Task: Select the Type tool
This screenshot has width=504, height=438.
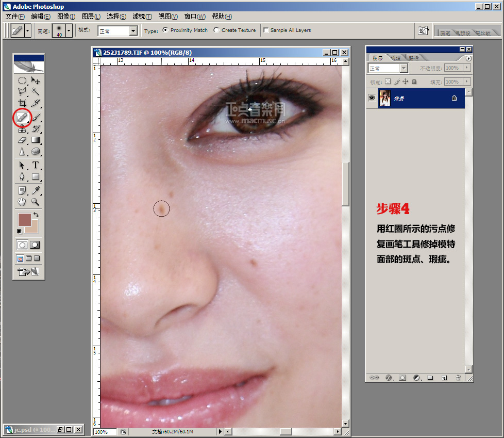Action: coord(36,165)
